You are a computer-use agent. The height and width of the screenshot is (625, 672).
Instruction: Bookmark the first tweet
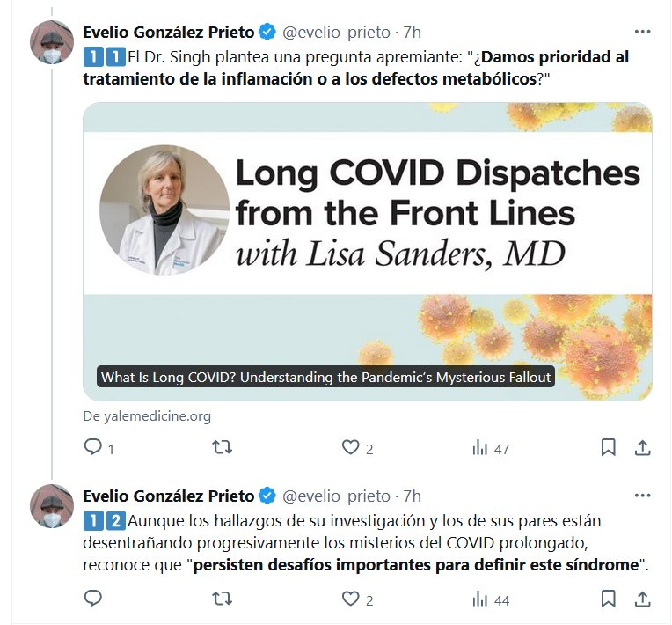tap(608, 448)
